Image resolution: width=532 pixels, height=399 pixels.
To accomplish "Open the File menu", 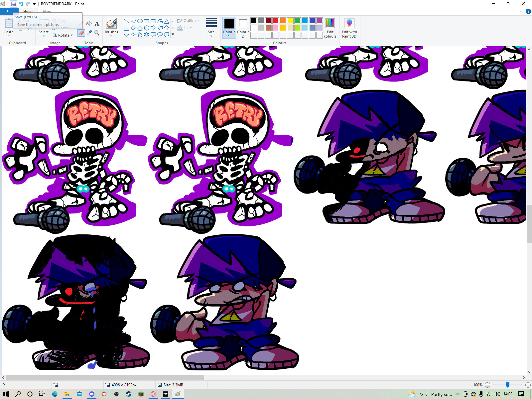I will click(x=9, y=12).
